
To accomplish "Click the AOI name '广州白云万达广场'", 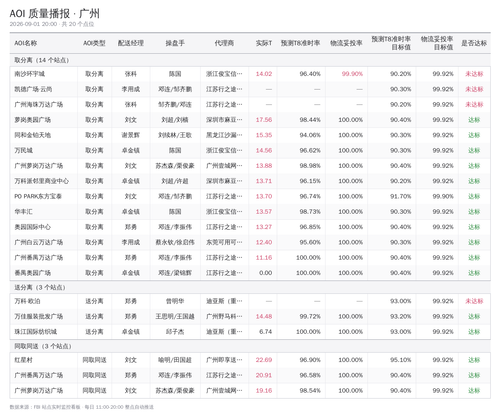I will 39,242.
